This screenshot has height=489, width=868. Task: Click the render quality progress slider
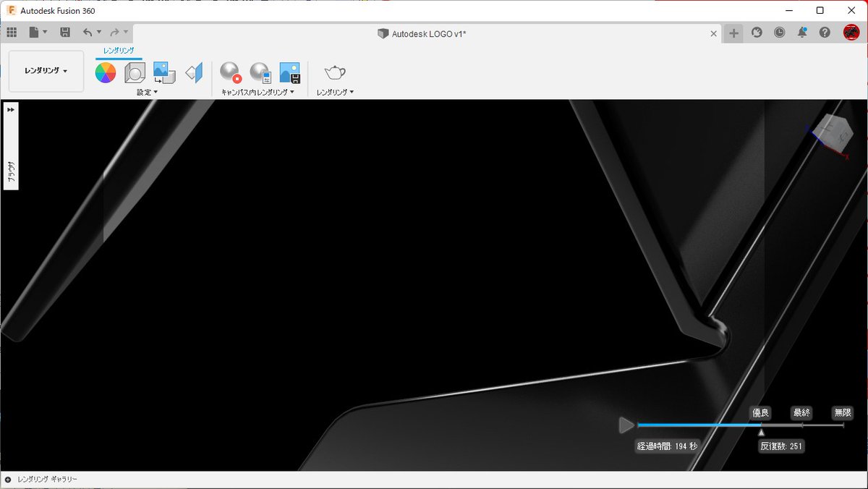pyautogui.click(x=740, y=425)
